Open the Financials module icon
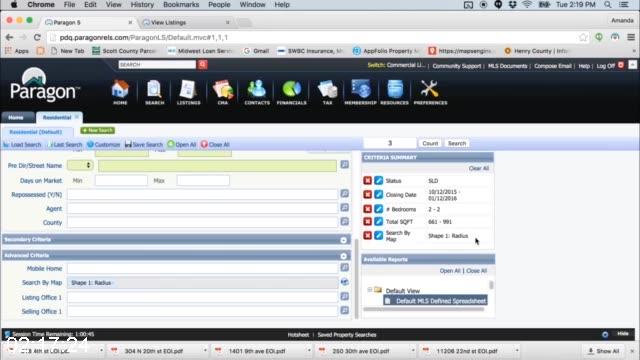Viewport: 640px width, 360px height. pos(291,92)
